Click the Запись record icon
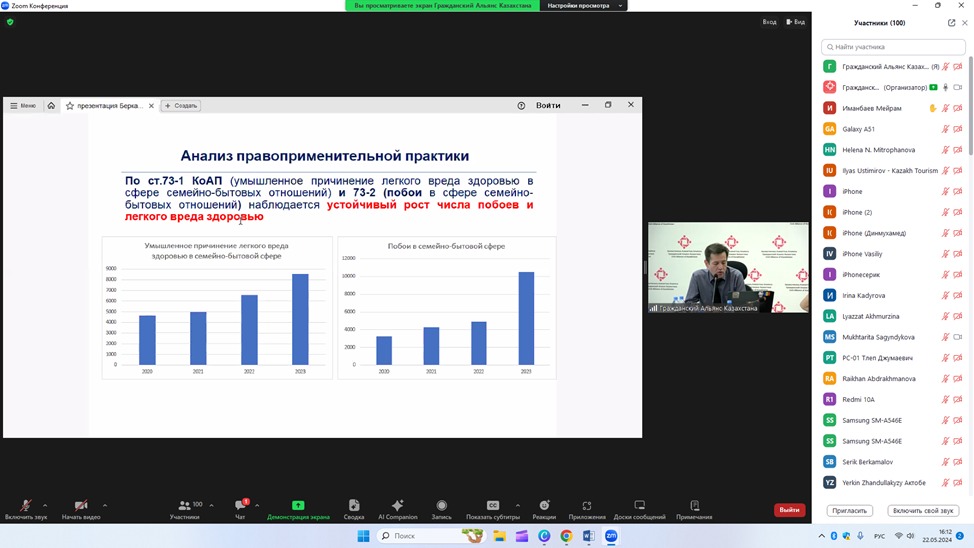 441,506
